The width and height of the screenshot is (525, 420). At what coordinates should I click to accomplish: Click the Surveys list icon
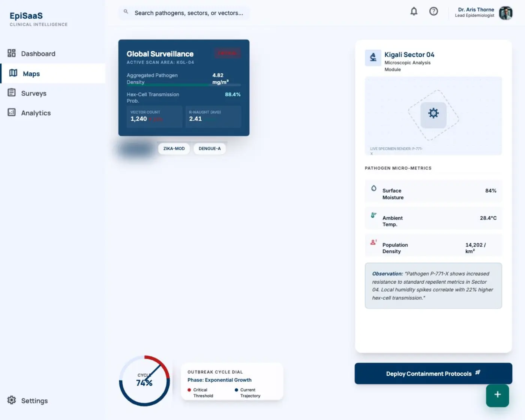tap(12, 93)
